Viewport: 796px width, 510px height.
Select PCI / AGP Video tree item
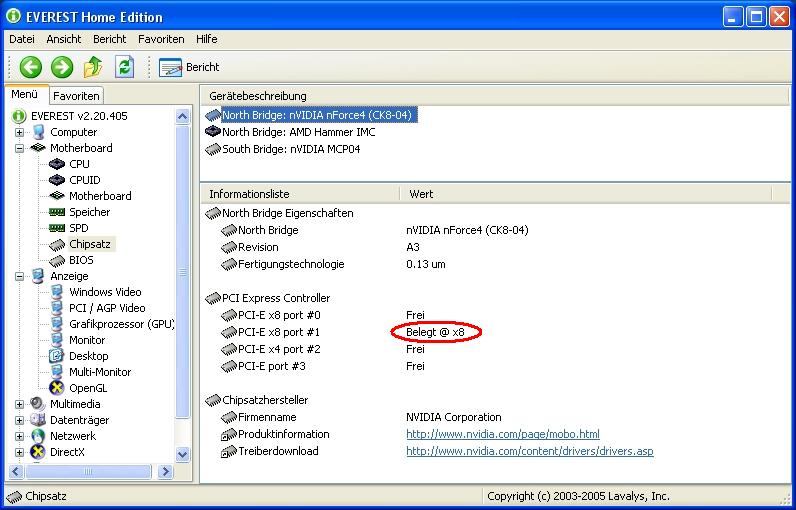[107, 308]
